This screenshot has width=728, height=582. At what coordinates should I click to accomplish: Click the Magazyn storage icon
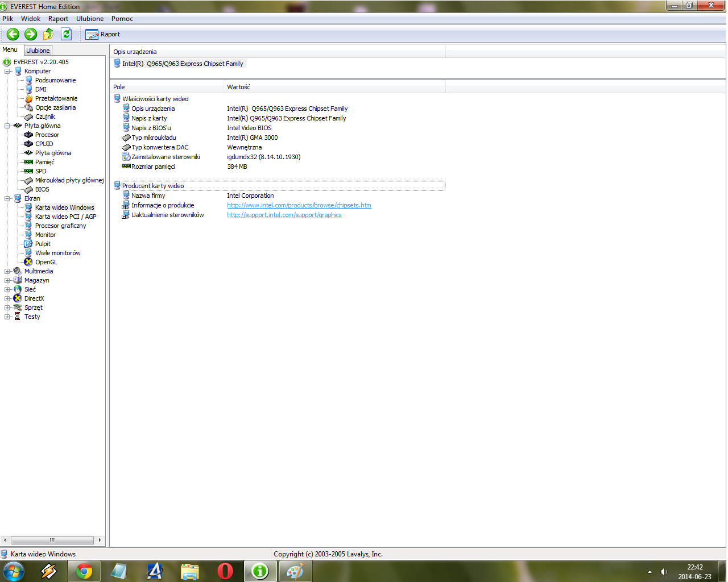(18, 280)
